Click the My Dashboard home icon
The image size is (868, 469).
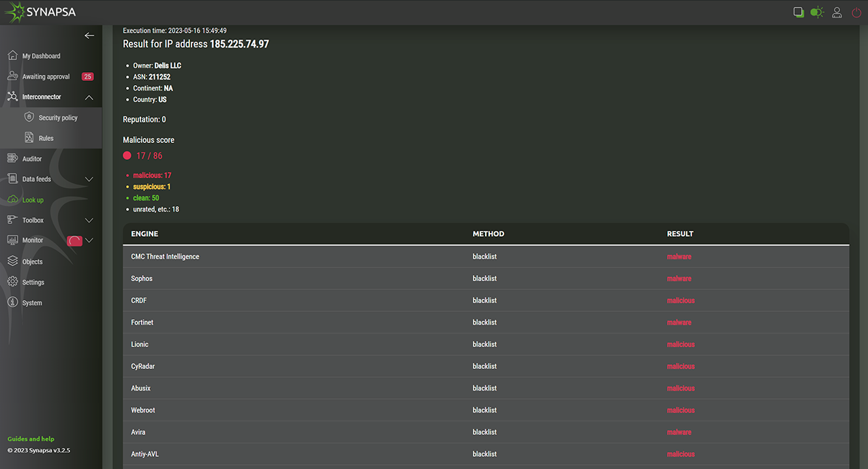(12, 55)
